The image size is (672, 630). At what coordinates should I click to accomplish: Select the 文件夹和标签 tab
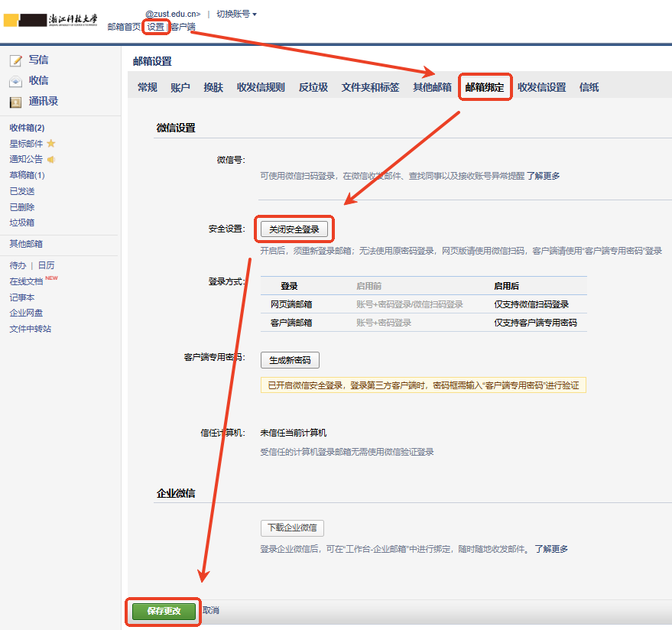[x=370, y=87]
